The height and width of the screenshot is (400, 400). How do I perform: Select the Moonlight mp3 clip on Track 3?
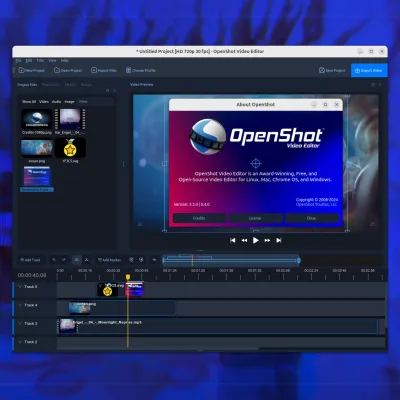click(218, 327)
